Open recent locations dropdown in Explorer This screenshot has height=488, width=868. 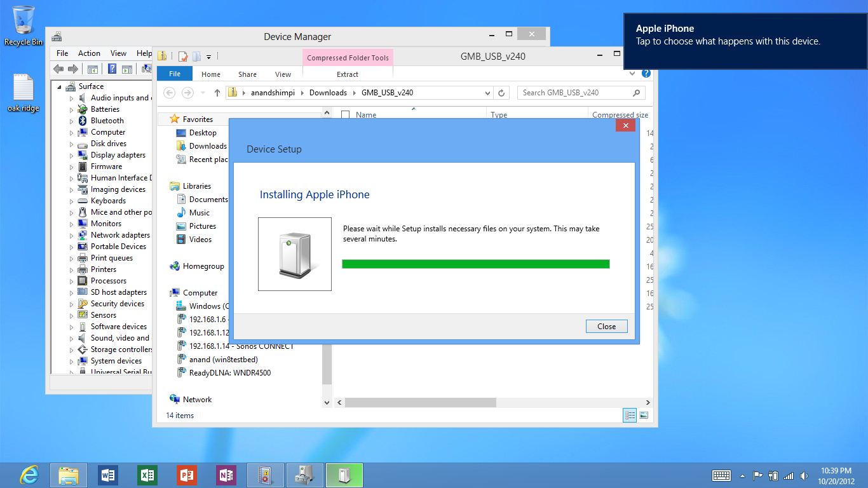[203, 93]
